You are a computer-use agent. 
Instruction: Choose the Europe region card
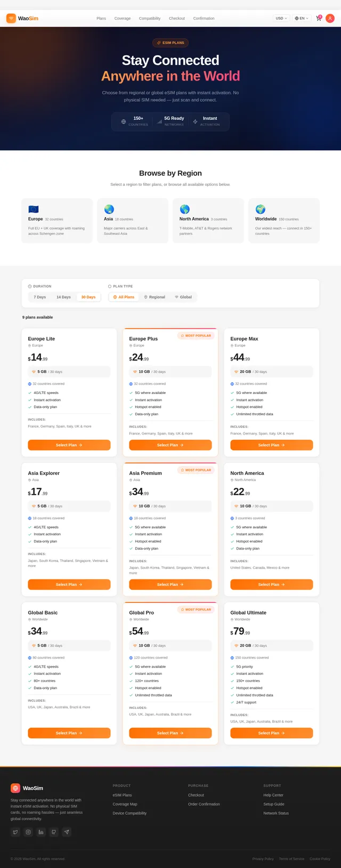(x=57, y=220)
